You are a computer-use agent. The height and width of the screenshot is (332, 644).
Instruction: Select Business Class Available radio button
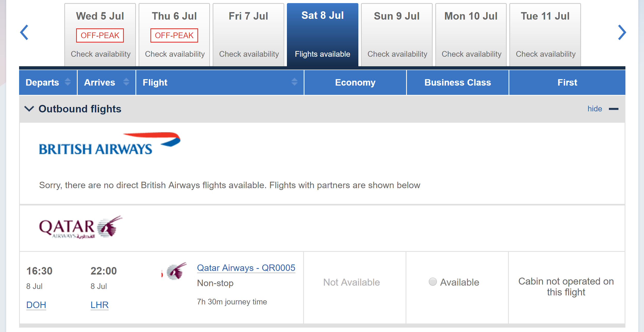(x=433, y=282)
